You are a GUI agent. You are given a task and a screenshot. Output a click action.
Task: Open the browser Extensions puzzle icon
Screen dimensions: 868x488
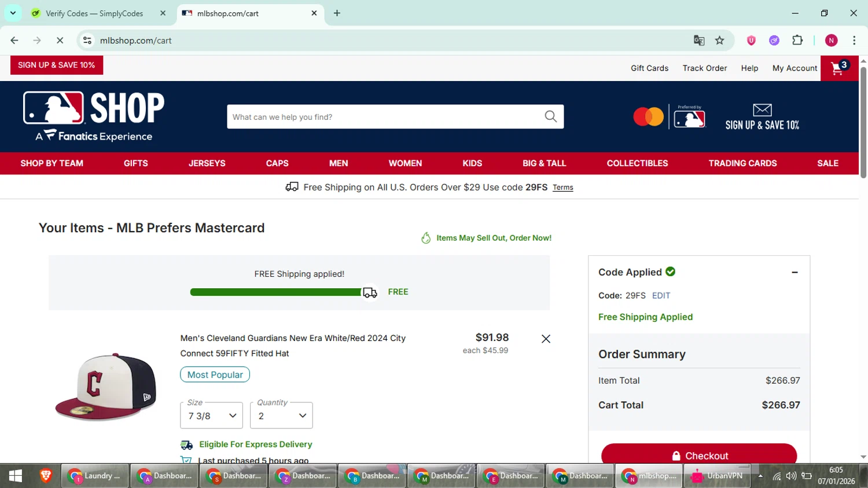(797, 41)
